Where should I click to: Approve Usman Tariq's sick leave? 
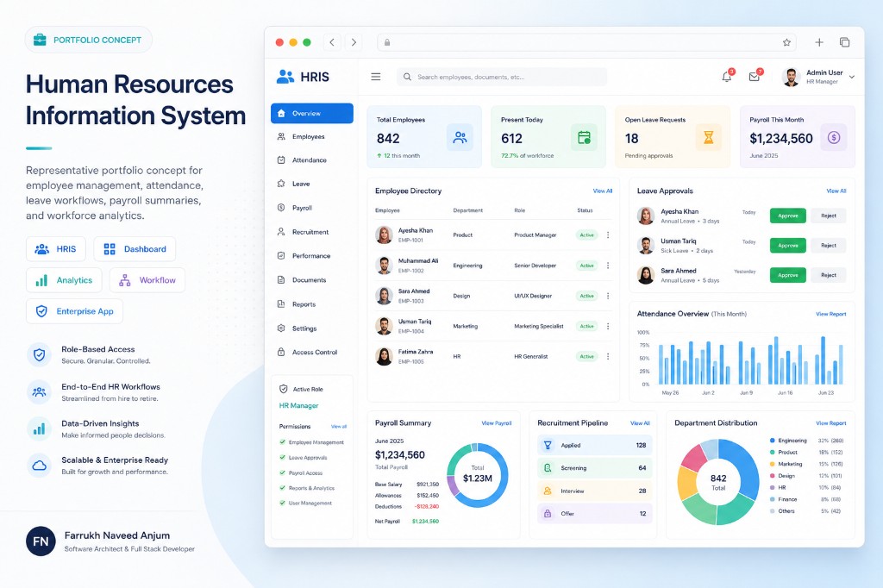point(788,246)
